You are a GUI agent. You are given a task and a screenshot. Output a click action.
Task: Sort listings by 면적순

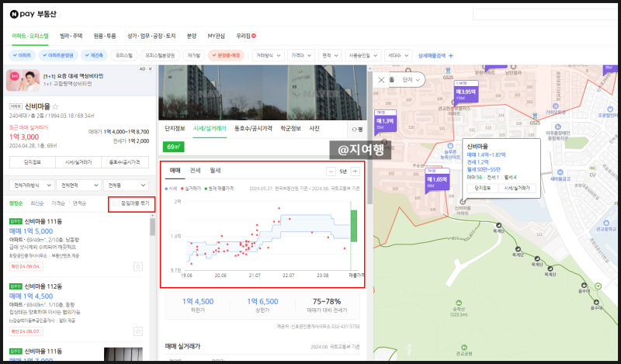click(x=79, y=203)
